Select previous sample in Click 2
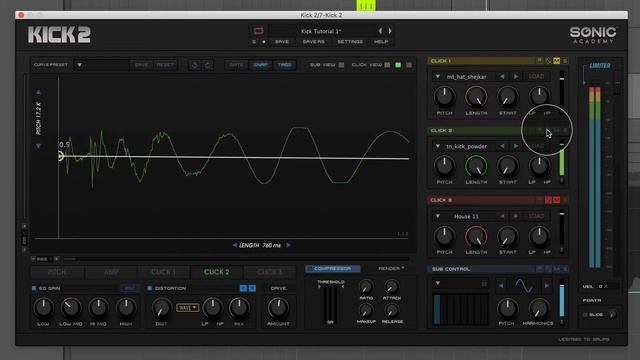The height and width of the screenshot is (360, 640). [502, 146]
